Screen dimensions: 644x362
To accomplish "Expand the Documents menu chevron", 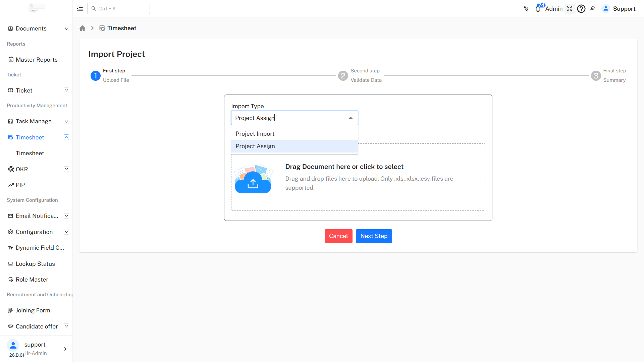I will click(x=66, y=28).
